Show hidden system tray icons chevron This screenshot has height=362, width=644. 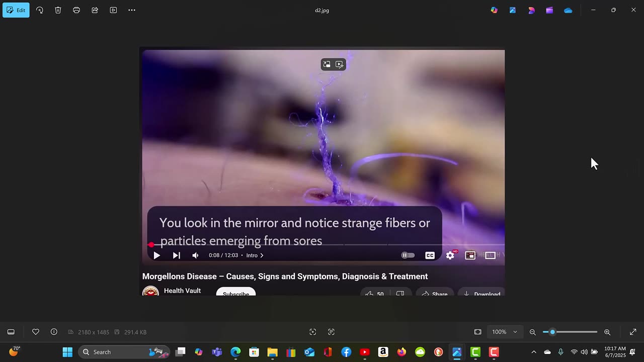point(534,352)
